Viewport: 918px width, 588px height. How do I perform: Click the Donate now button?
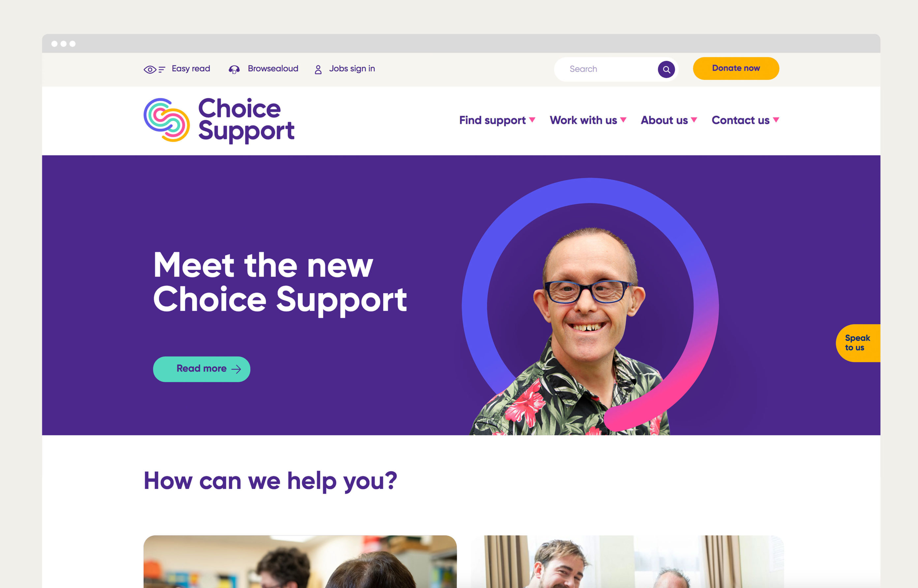[x=736, y=68]
